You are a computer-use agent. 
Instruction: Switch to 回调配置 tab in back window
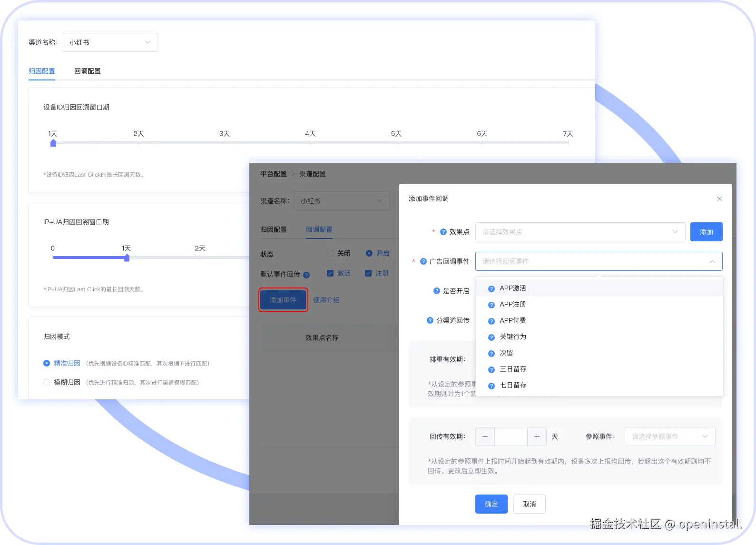(x=88, y=71)
